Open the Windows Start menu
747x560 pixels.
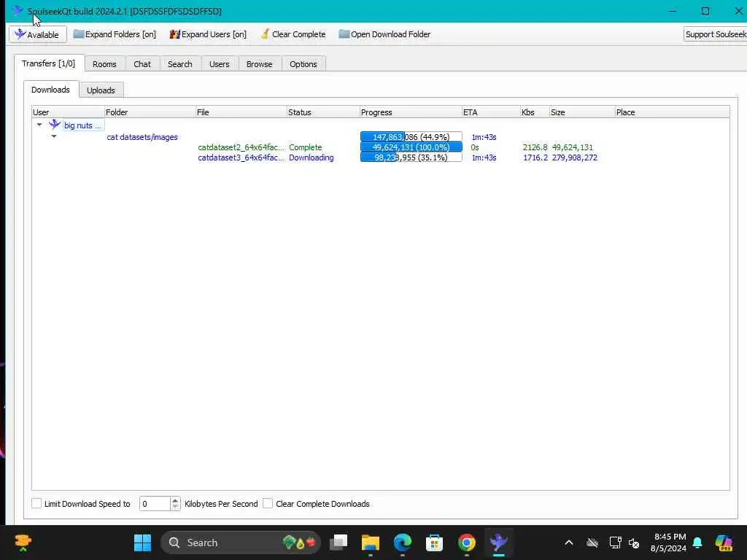tap(142, 542)
